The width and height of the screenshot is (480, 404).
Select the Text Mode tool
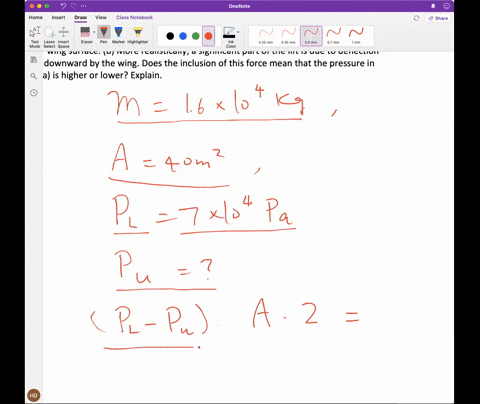(x=35, y=37)
